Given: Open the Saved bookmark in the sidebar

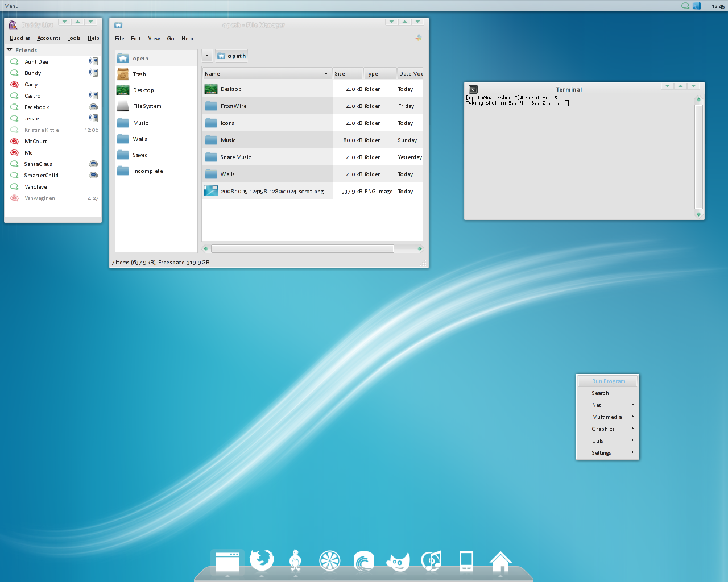Looking at the screenshot, I should 155,155.
